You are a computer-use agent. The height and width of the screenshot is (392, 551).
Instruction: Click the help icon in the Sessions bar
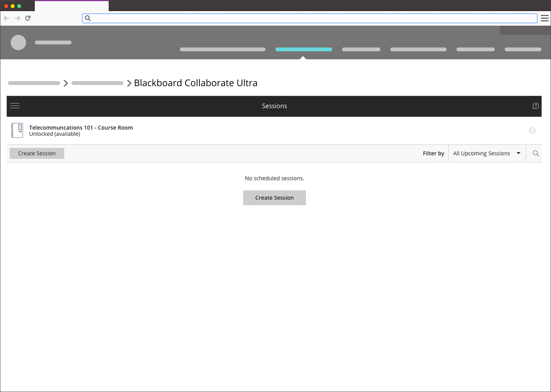(x=535, y=106)
